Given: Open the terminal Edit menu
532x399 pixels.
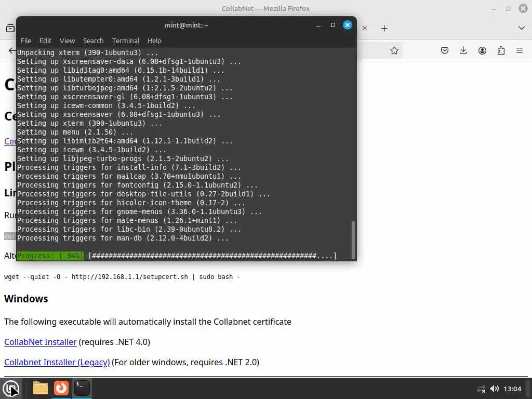Looking at the screenshot, I should [x=45, y=41].
